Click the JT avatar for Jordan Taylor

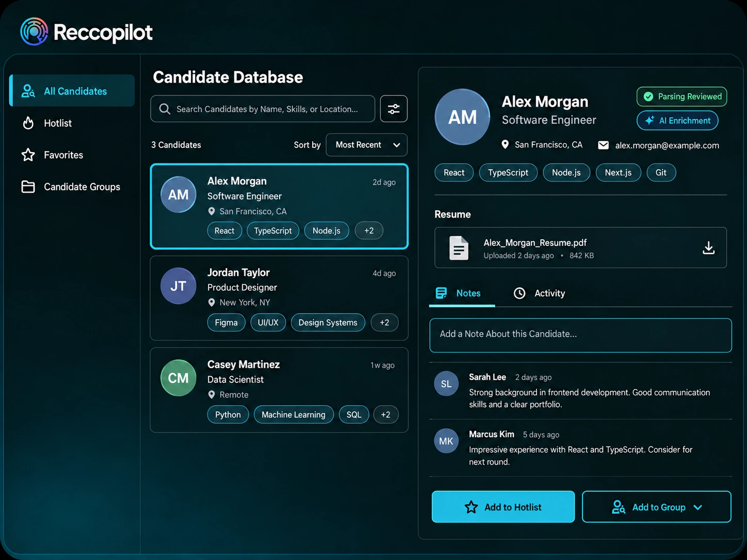tap(178, 286)
